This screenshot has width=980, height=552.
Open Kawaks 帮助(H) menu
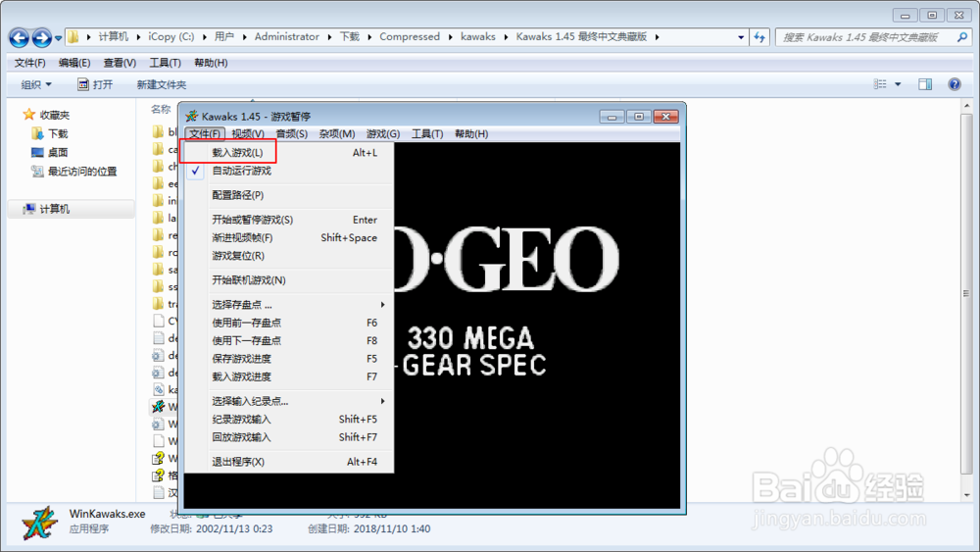[x=471, y=133]
